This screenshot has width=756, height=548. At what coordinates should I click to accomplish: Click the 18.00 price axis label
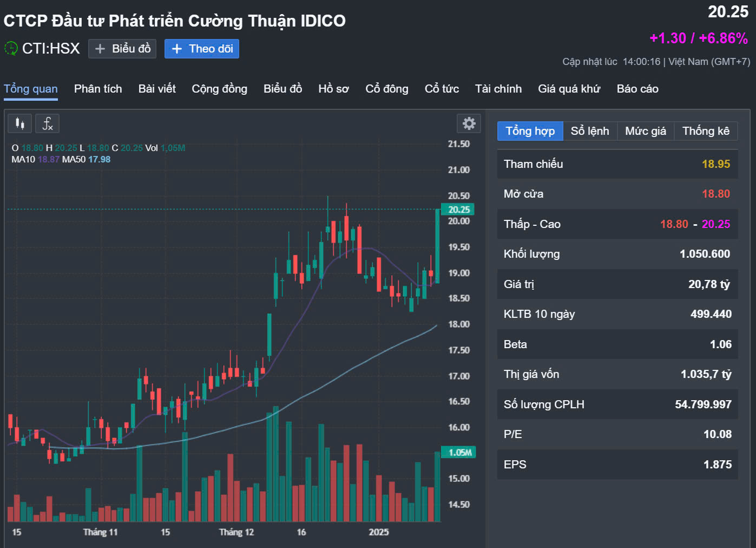point(458,324)
